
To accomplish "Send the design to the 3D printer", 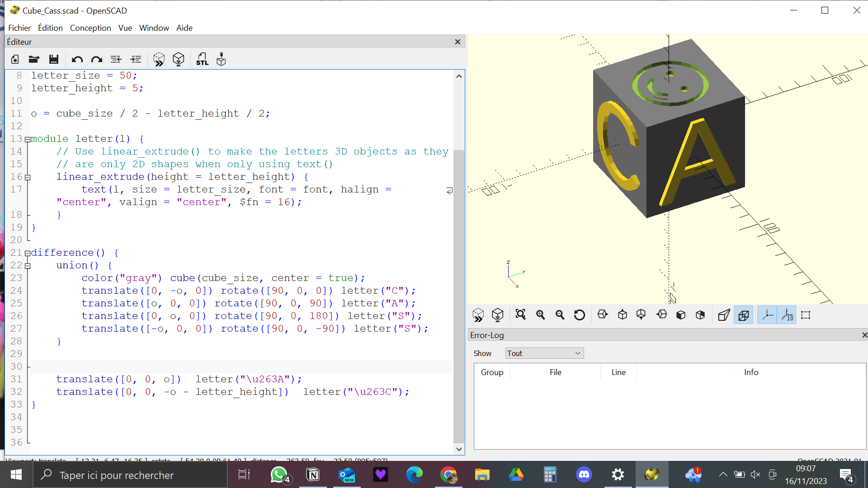I will tap(221, 59).
